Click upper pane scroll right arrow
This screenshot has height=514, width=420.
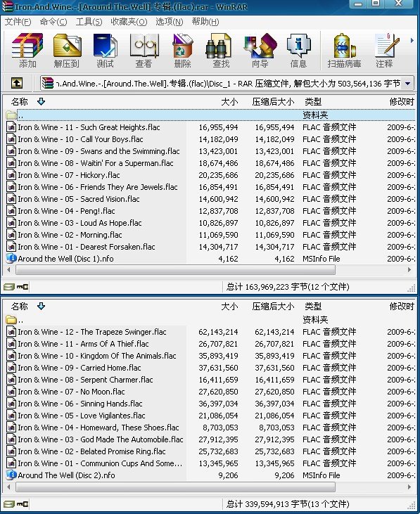pyautogui.click(x=409, y=270)
